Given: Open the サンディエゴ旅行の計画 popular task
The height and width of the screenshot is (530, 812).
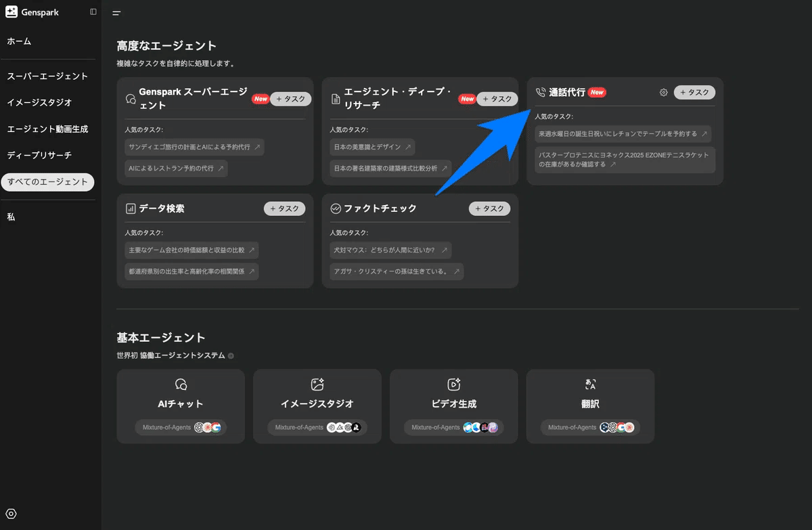Looking at the screenshot, I should pyautogui.click(x=194, y=146).
